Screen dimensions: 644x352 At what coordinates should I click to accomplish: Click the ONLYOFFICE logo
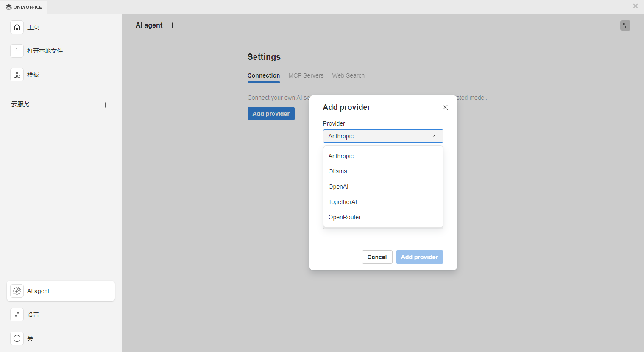tap(24, 7)
